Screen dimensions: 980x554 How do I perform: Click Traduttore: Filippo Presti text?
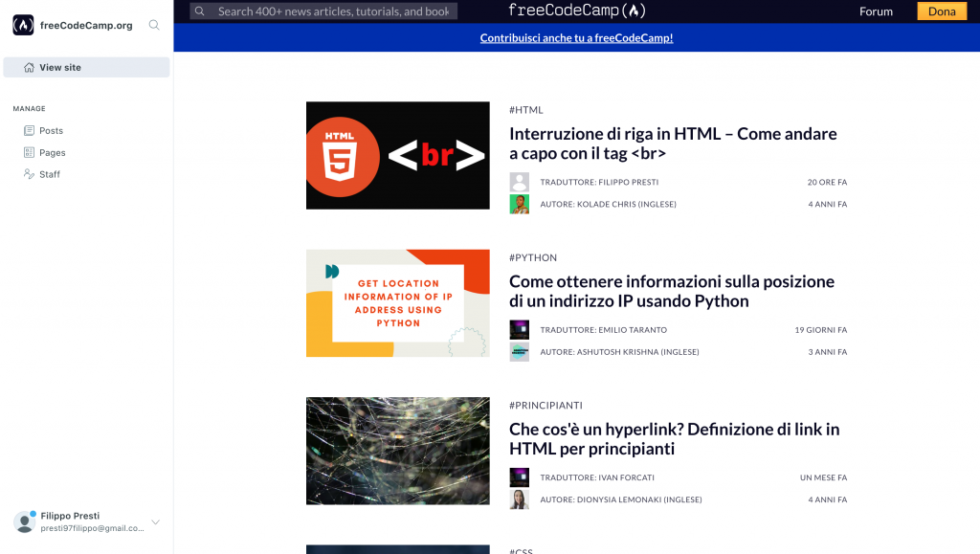click(x=599, y=183)
